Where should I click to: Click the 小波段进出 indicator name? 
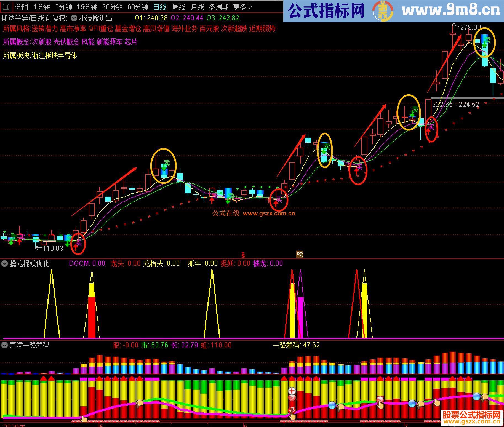[x=96, y=18]
